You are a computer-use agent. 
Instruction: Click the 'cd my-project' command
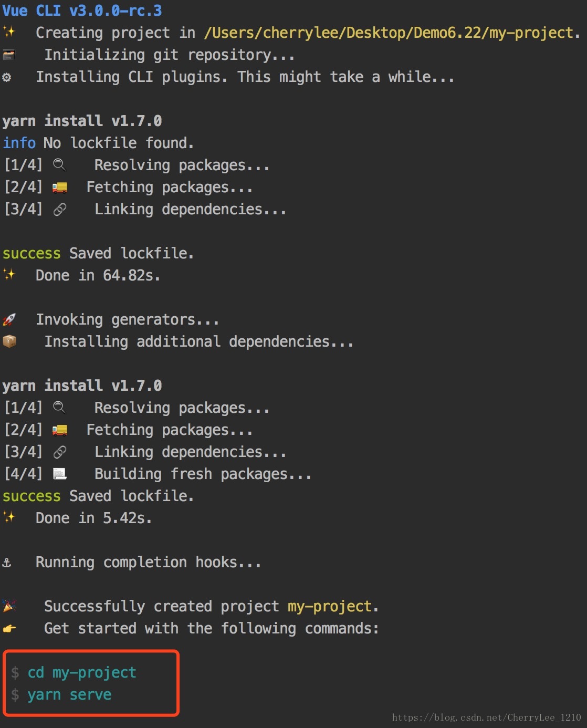(82, 673)
